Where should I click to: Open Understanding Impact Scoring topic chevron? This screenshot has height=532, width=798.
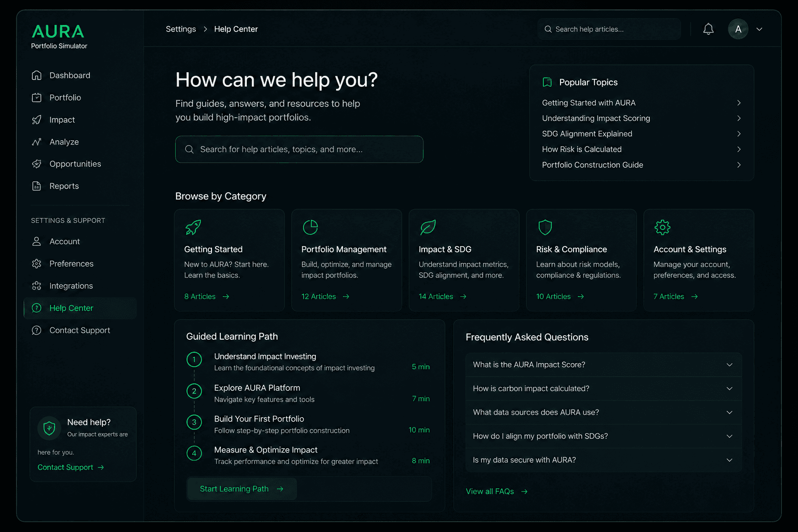739,118
